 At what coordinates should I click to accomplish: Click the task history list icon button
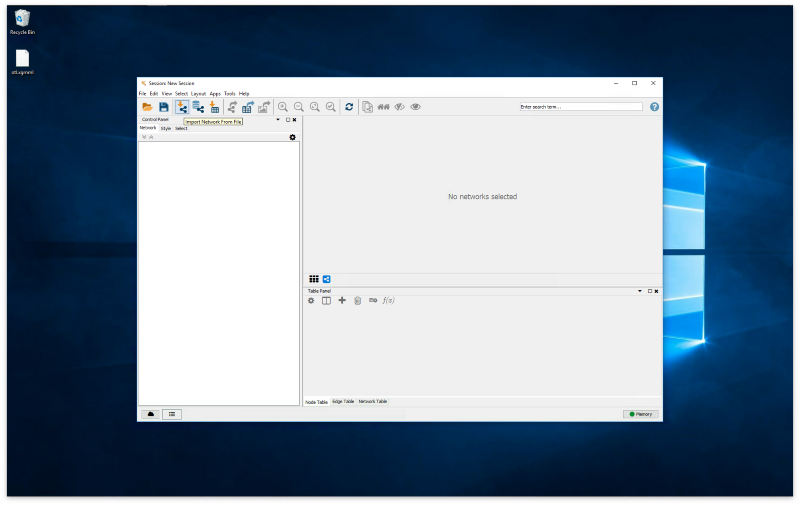pyautogui.click(x=172, y=415)
